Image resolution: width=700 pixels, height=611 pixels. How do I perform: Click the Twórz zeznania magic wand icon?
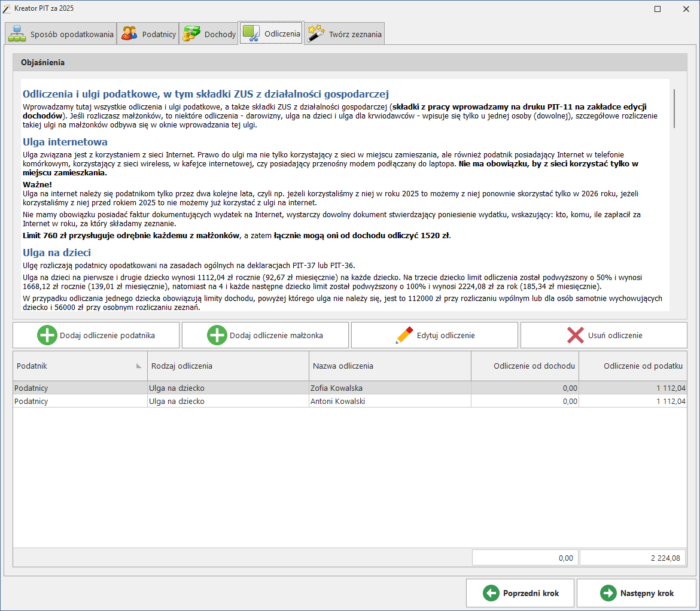tap(316, 34)
